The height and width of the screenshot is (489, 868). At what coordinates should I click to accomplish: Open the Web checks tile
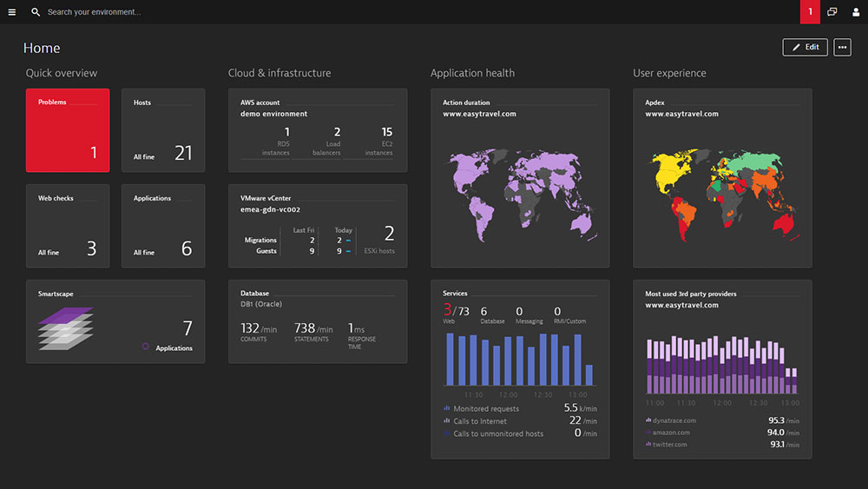pyautogui.click(x=68, y=226)
